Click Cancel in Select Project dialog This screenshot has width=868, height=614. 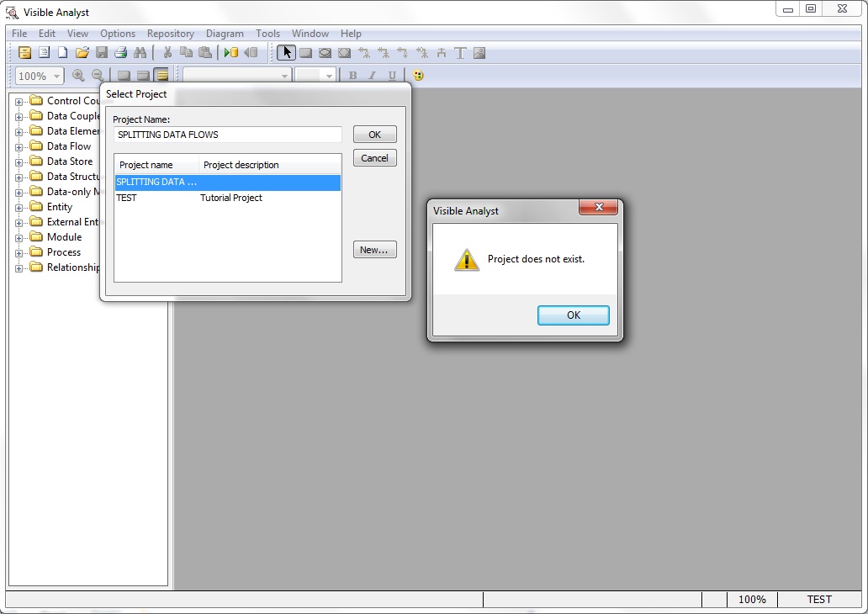point(375,158)
